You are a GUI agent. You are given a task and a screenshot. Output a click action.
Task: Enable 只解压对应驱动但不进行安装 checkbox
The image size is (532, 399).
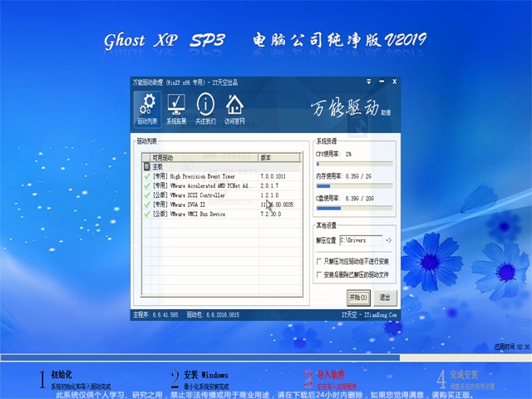click(x=319, y=261)
